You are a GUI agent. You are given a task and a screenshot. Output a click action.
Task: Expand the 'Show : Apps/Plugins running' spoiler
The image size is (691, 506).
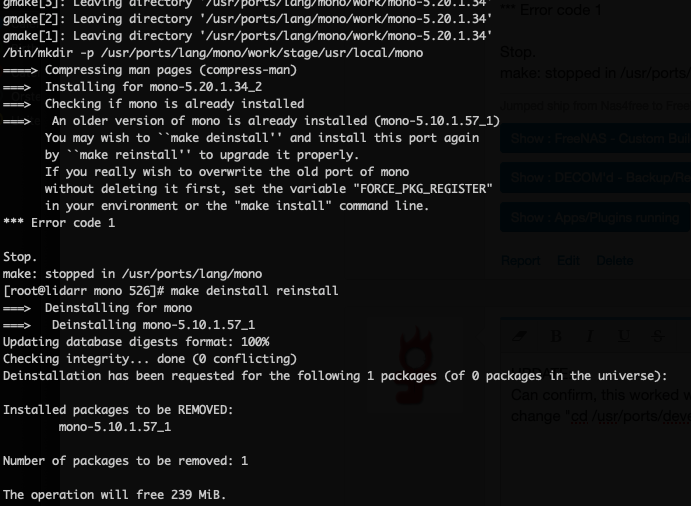595,217
